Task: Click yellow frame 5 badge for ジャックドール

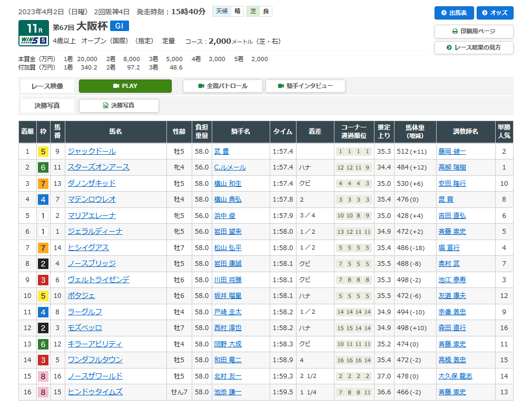Action: coord(43,152)
